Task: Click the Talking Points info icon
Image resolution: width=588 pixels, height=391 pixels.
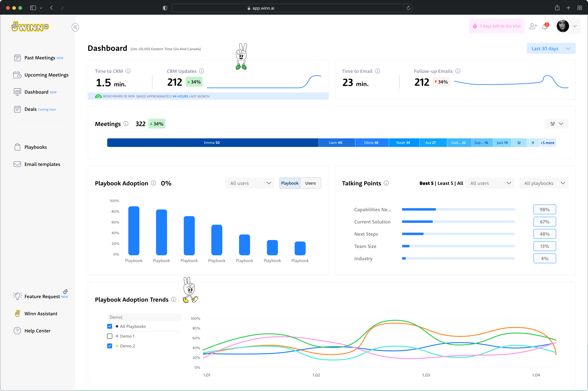Action: pos(386,183)
